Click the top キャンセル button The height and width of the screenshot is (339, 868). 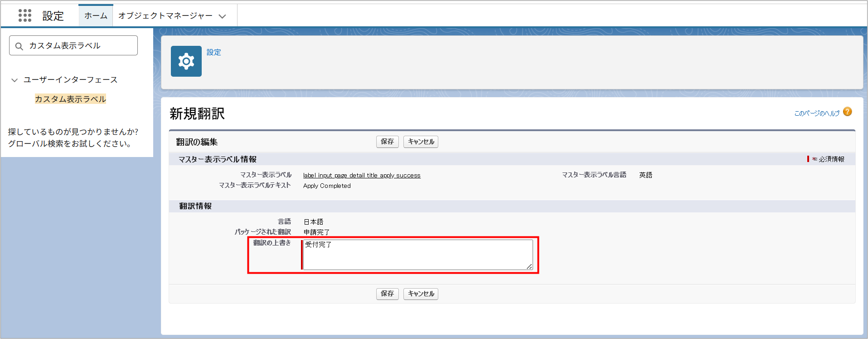[x=421, y=142]
